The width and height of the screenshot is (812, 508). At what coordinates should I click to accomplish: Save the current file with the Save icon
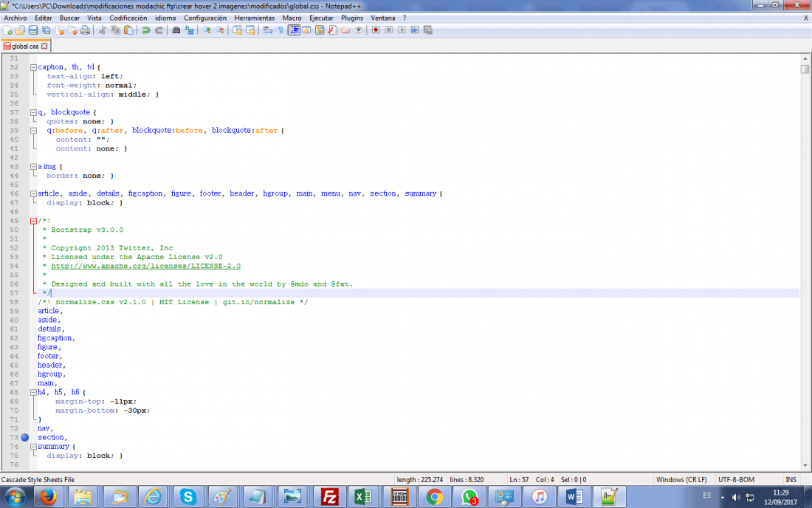point(33,30)
